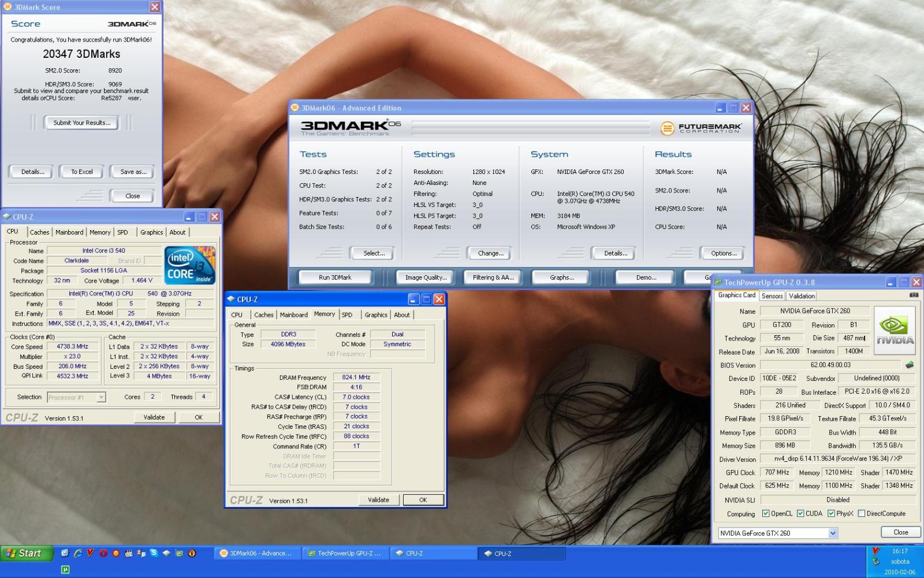Open the red V quick launch icon
This screenshot has width=924, height=578.
90,553
